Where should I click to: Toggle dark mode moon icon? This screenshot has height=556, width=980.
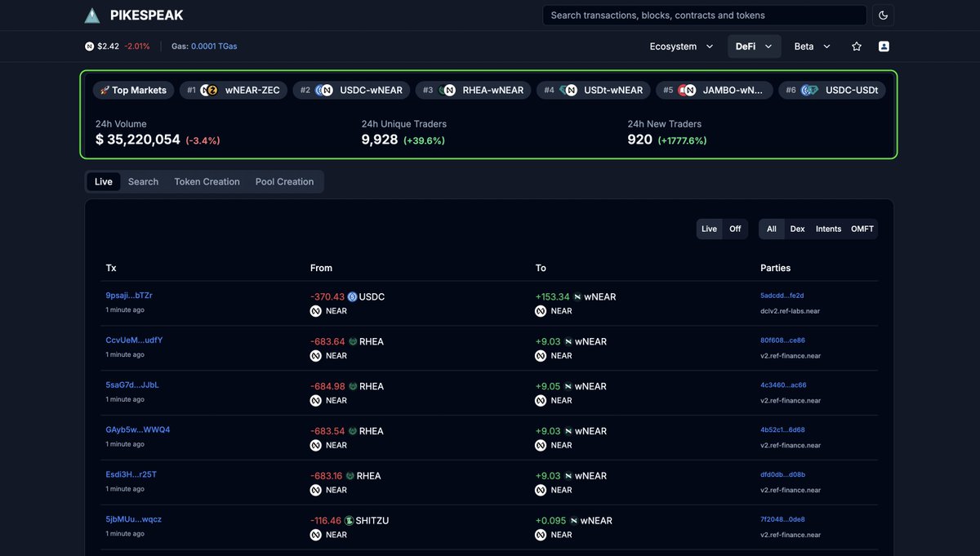click(883, 16)
